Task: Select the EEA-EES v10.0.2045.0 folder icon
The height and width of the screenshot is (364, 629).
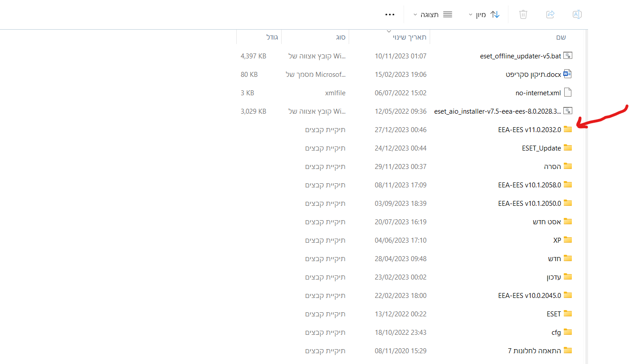Action: point(568,295)
